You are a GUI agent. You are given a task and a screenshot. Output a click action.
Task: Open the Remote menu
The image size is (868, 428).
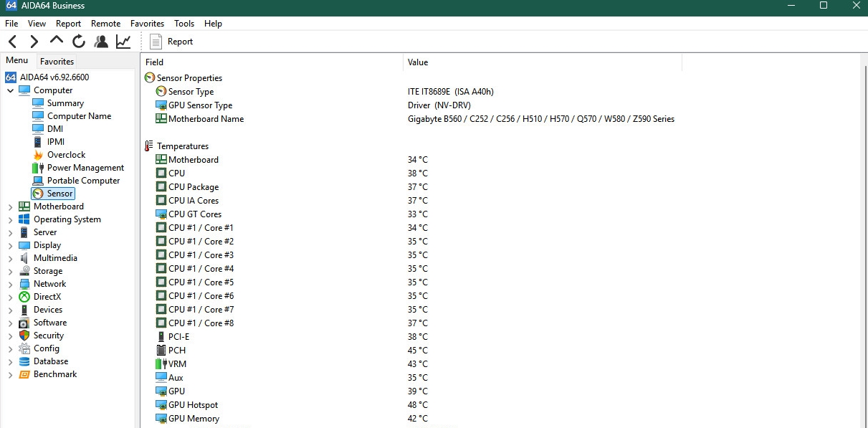[106, 24]
